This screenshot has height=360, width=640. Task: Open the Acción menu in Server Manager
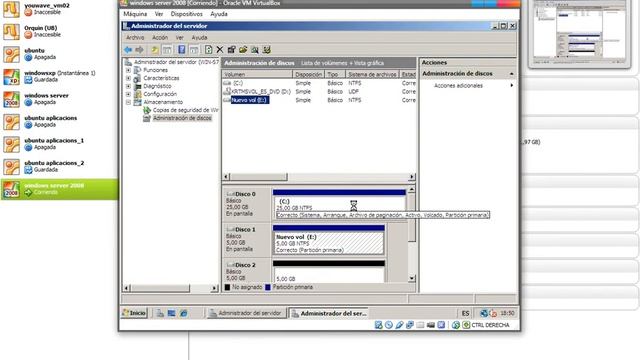click(x=160, y=38)
